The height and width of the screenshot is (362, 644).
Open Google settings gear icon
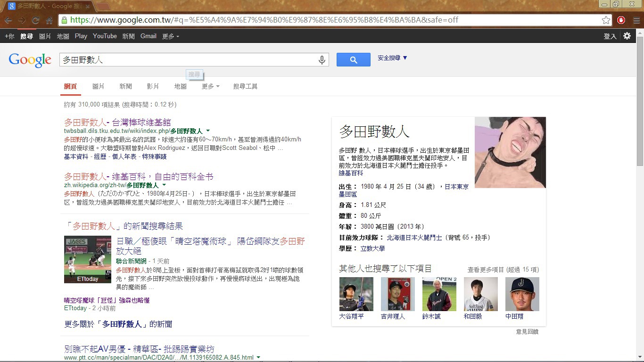(627, 36)
